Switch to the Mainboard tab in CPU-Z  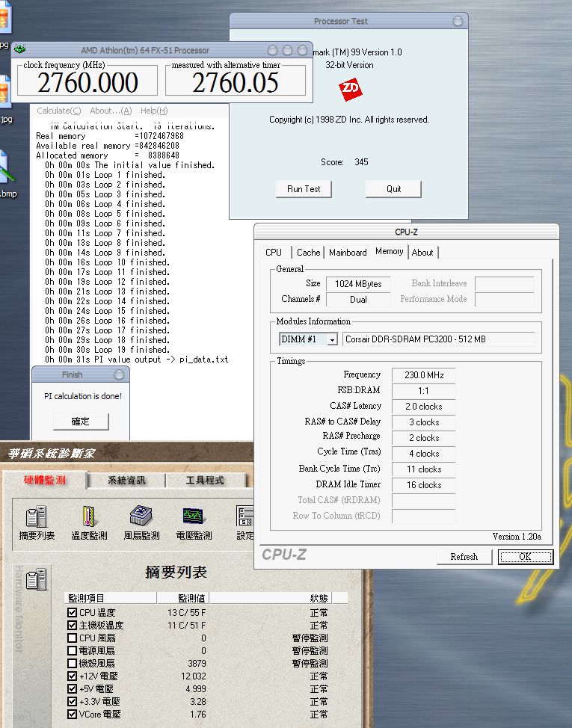point(348,252)
